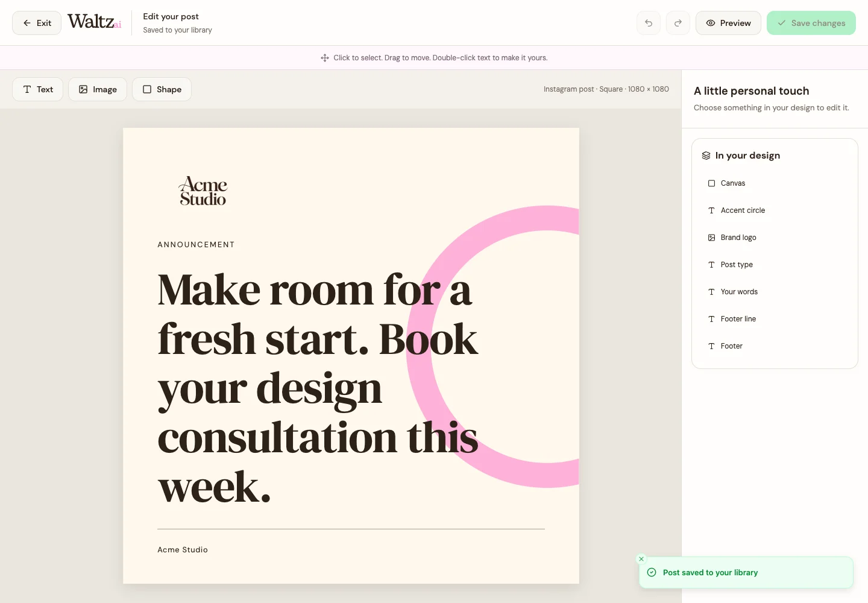Image resolution: width=868 pixels, height=603 pixels.
Task: Select the Post type layer
Action: [775, 265]
